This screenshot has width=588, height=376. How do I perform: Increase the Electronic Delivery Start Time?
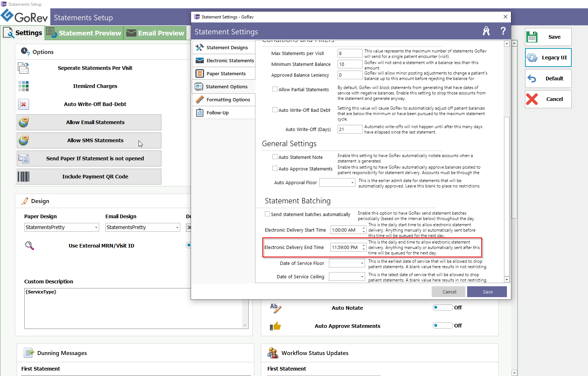364,228
